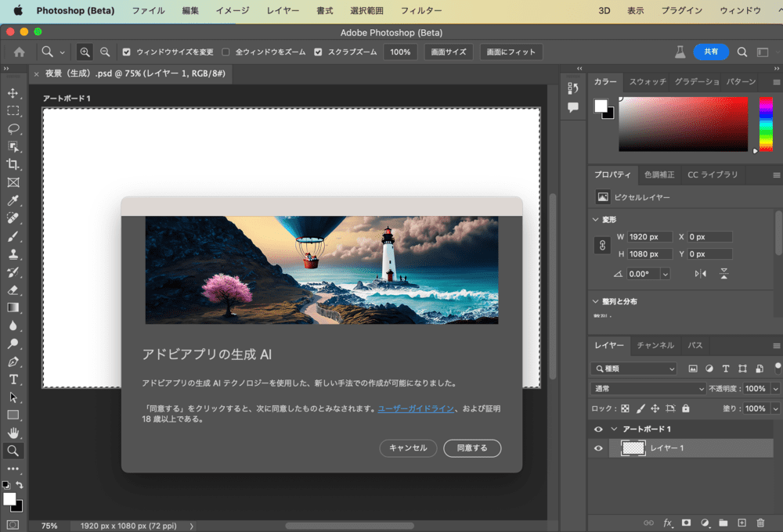Select the Type tool

pos(13,379)
